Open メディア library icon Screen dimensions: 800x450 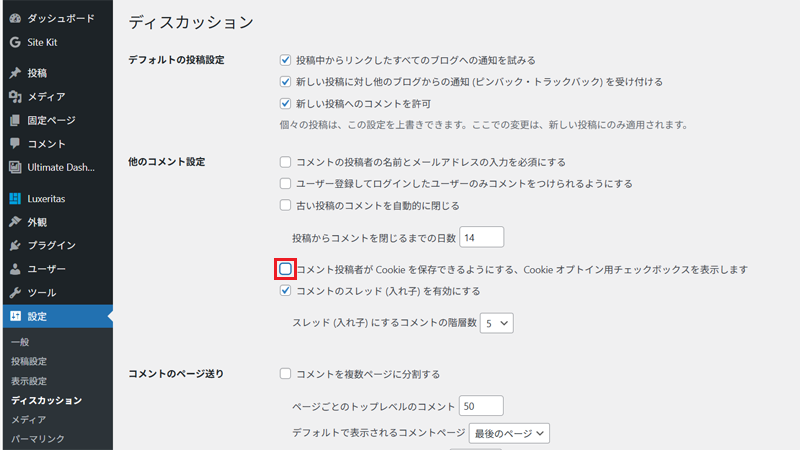click(x=15, y=97)
